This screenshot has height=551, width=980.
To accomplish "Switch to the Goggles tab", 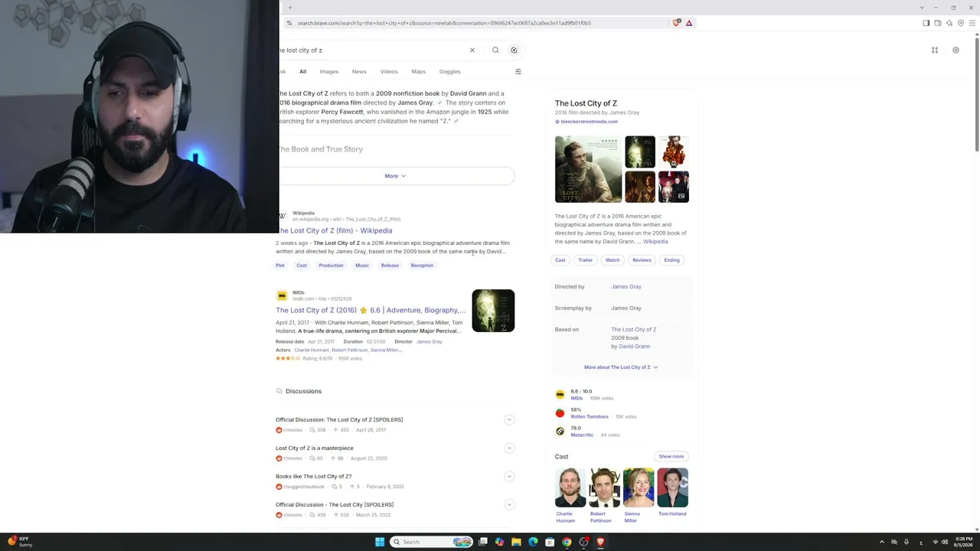I will click(x=449, y=72).
